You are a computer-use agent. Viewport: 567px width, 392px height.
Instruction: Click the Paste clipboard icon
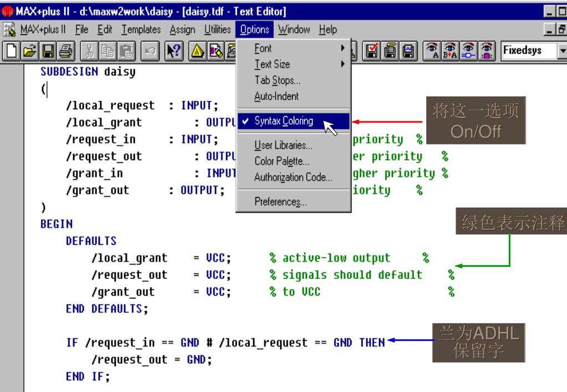point(126,50)
